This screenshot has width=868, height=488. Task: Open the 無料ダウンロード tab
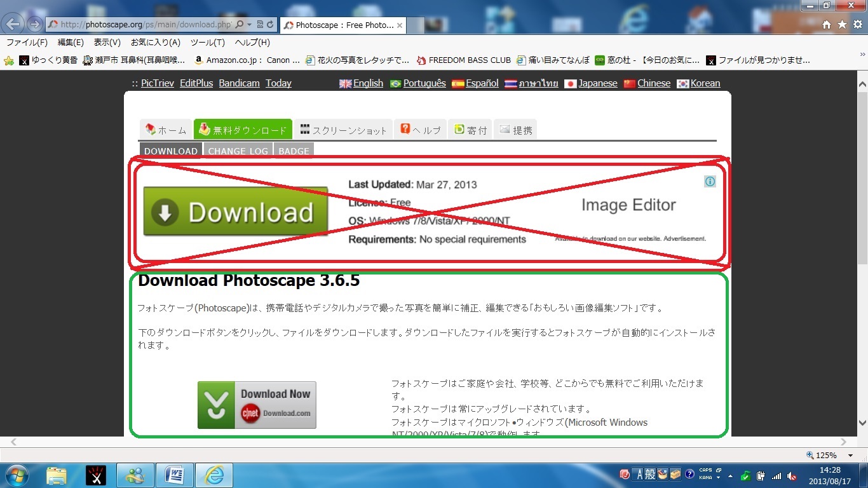243,130
